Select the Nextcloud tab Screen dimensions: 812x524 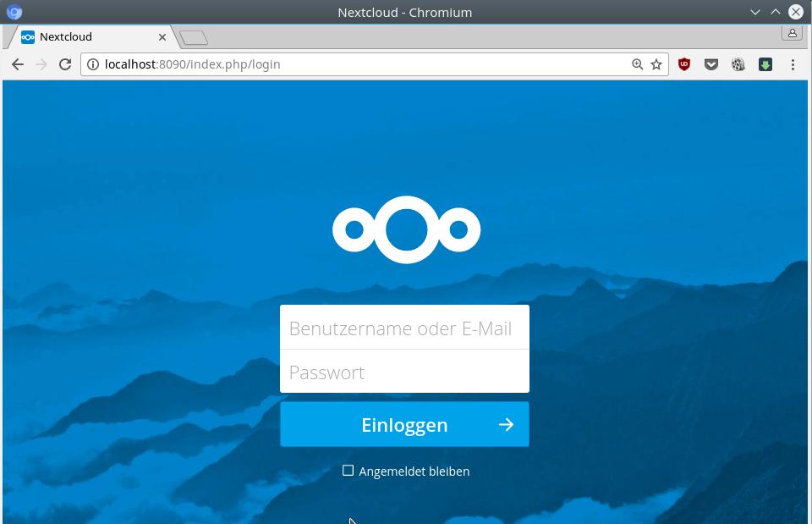tap(93, 36)
